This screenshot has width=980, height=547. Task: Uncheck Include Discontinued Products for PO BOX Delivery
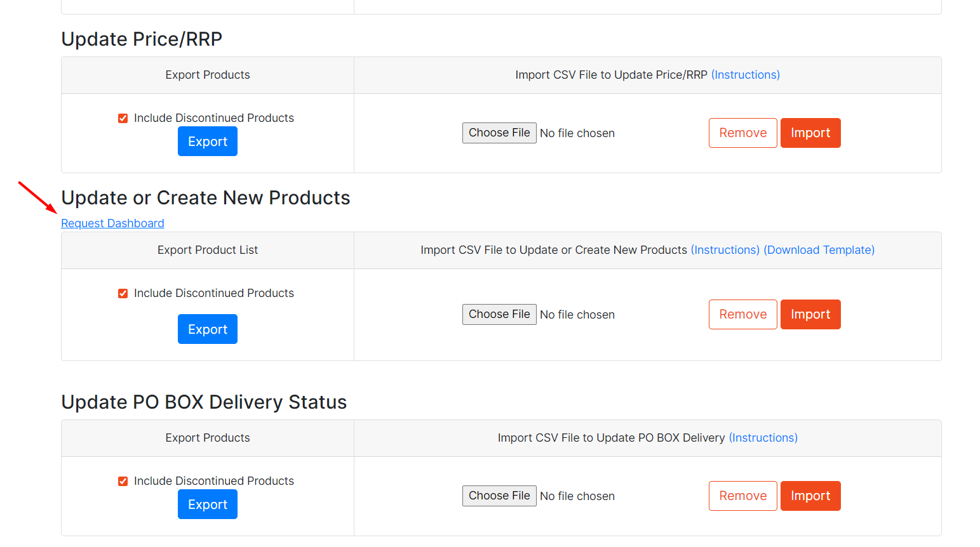[x=123, y=482]
